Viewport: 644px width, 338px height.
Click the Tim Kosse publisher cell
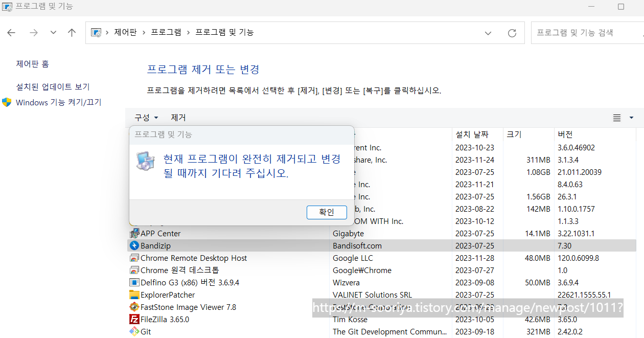click(x=350, y=320)
